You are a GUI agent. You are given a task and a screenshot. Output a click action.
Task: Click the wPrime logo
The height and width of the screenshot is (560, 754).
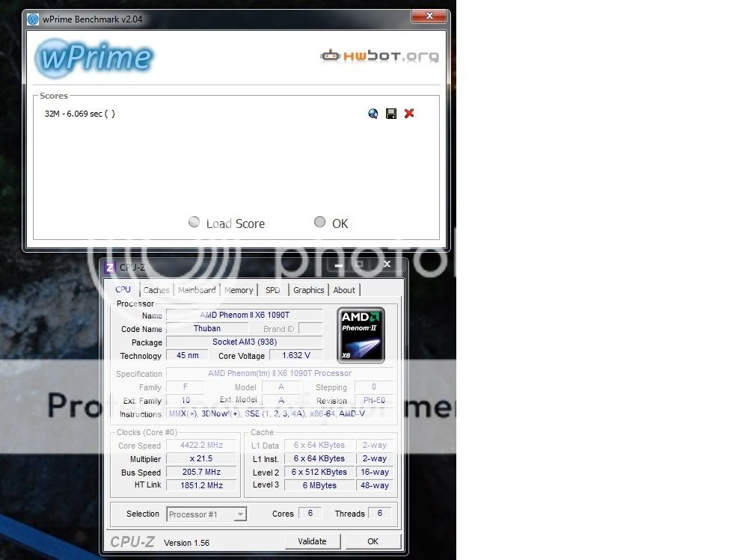(94, 58)
